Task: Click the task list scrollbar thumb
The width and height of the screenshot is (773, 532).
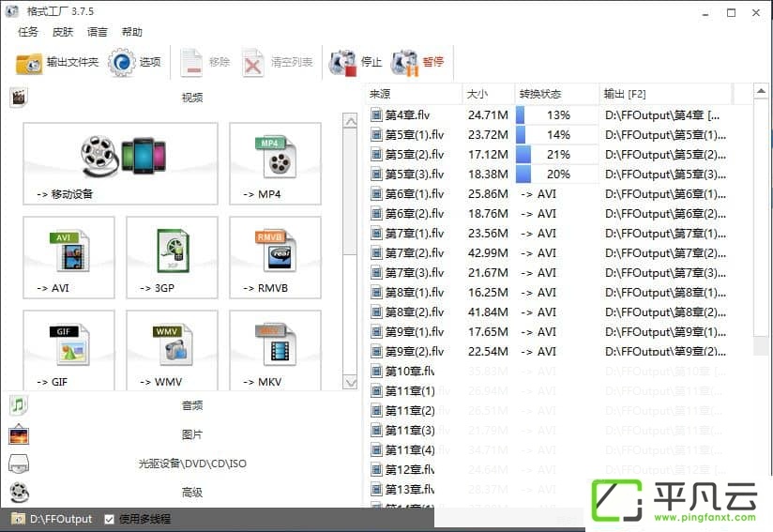Action: coord(761,220)
